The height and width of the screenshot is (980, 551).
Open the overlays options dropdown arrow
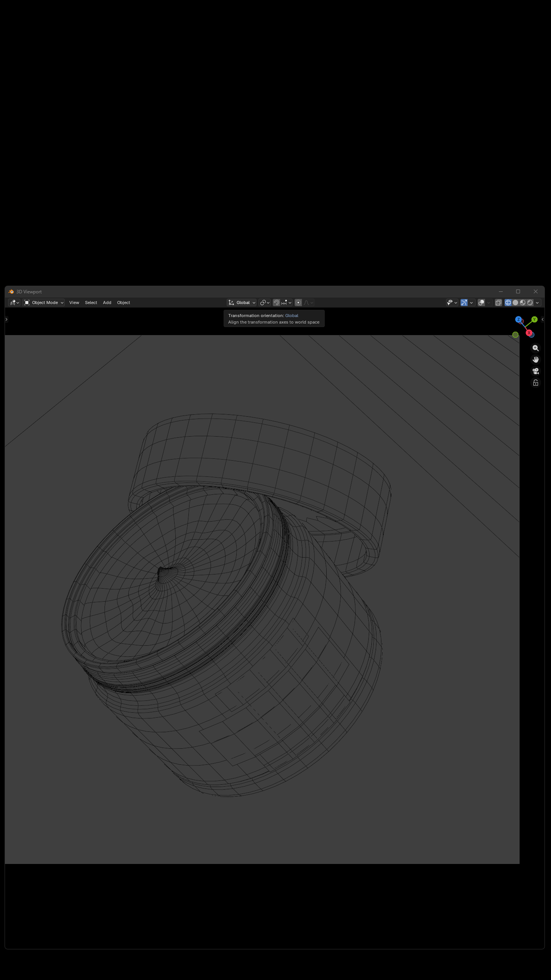pos(489,303)
